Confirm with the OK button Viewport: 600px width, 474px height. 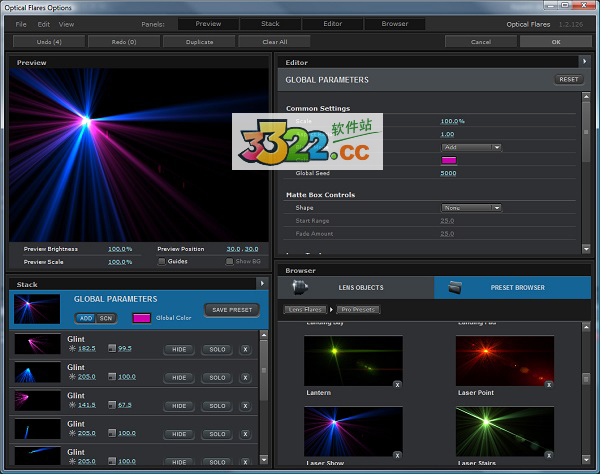coord(556,42)
